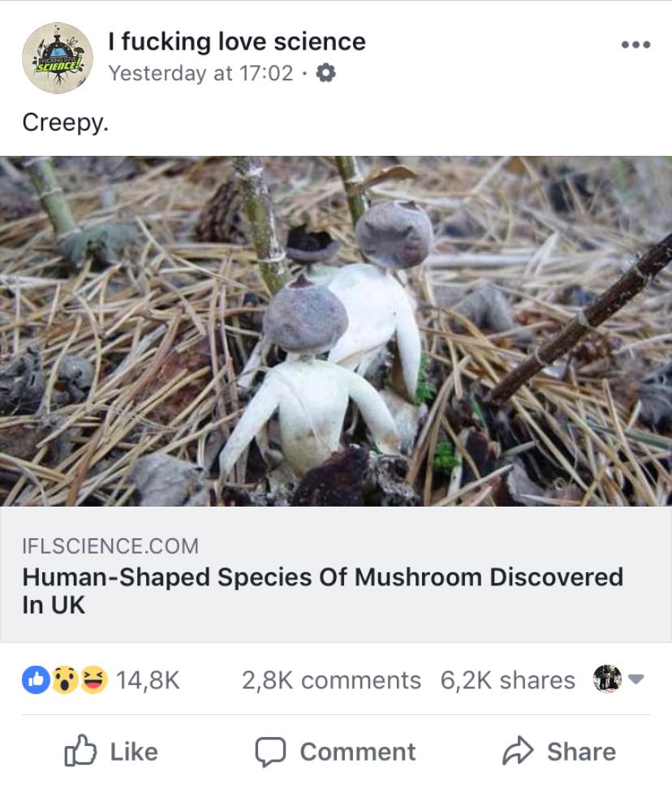Show the 2,8K comments
Image resolution: width=672 pixels, height=785 pixels.
[x=331, y=679]
